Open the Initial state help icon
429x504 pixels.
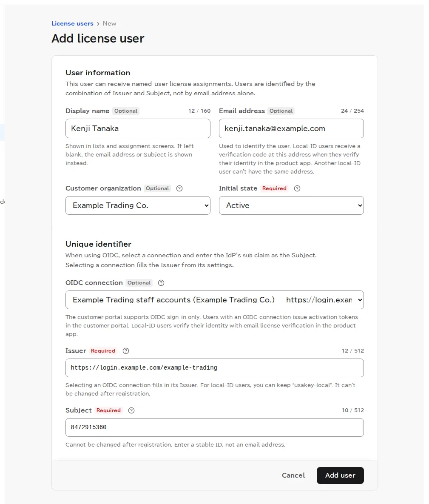coord(297,188)
